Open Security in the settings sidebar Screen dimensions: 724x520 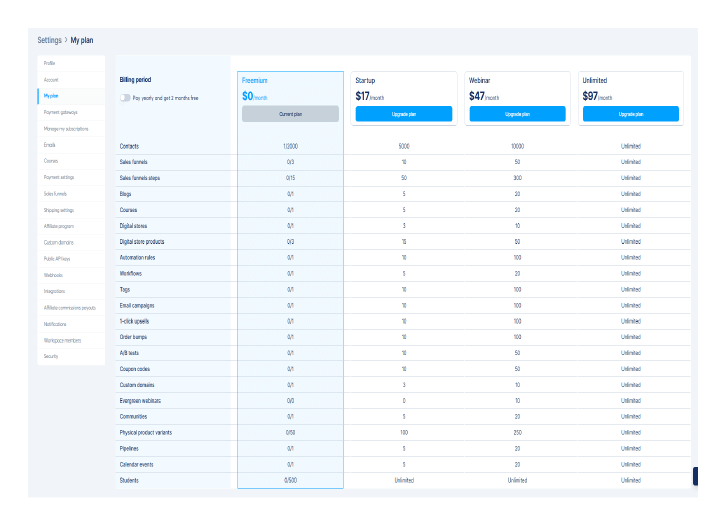click(x=71, y=357)
